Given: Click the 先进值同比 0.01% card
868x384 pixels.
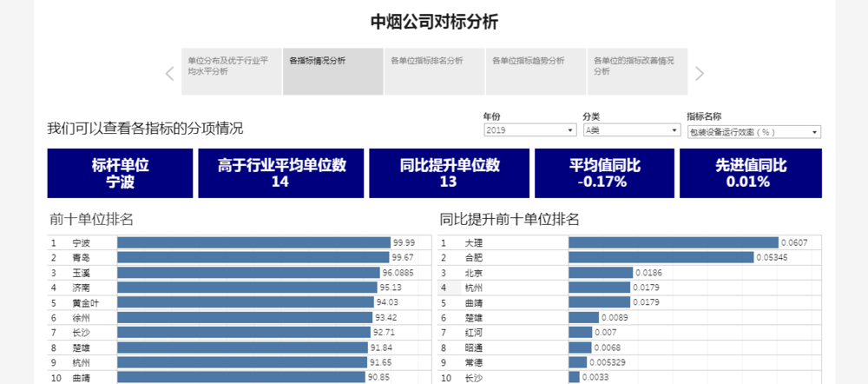Looking at the screenshot, I should click(x=750, y=173).
